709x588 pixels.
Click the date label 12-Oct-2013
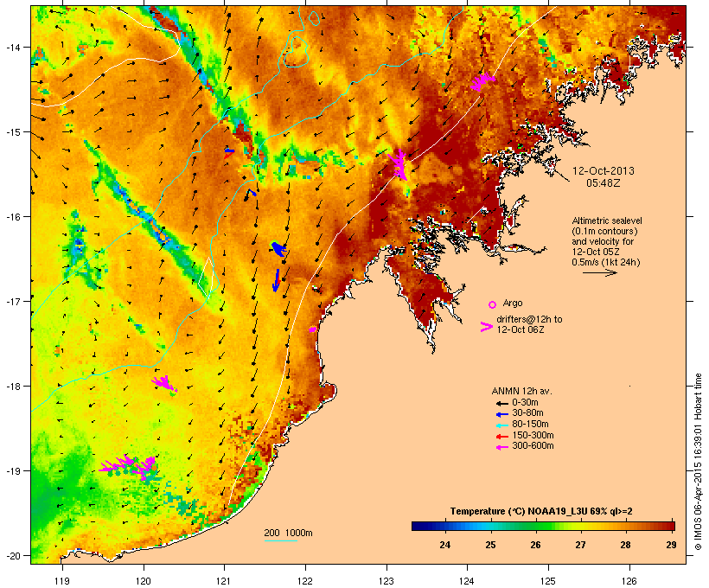(x=604, y=171)
